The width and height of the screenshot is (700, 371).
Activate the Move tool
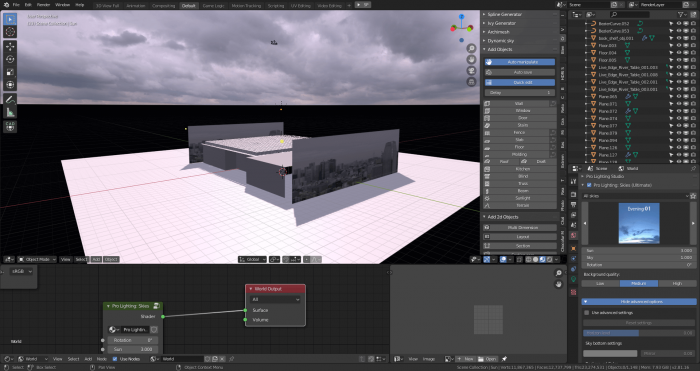click(x=10, y=47)
